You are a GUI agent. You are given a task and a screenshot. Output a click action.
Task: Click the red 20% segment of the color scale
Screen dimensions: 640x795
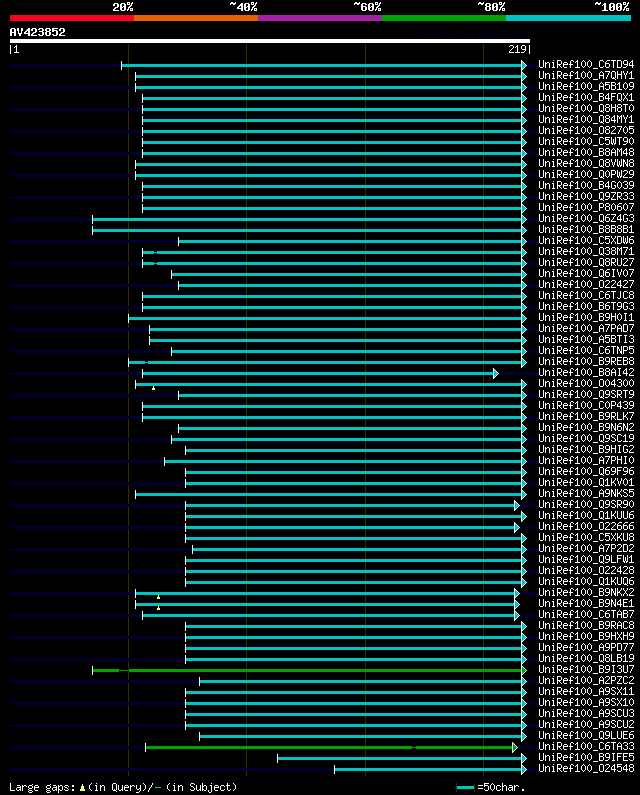point(72,18)
